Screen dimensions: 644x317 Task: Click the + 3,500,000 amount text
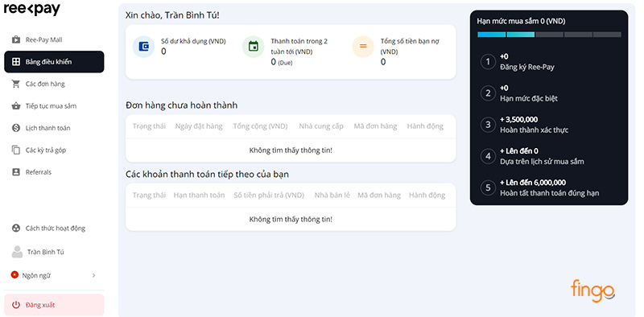[518, 120]
